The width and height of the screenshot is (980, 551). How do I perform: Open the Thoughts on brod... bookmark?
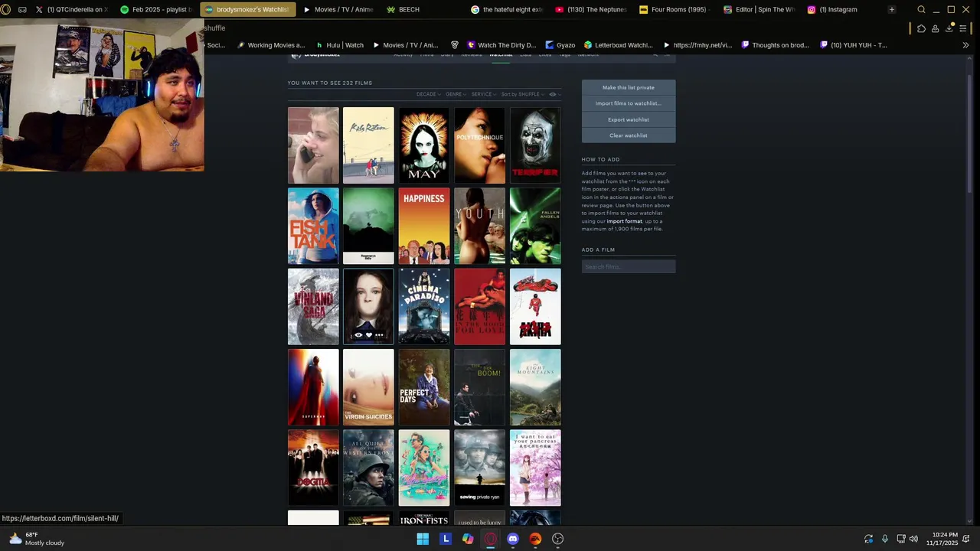point(774,45)
